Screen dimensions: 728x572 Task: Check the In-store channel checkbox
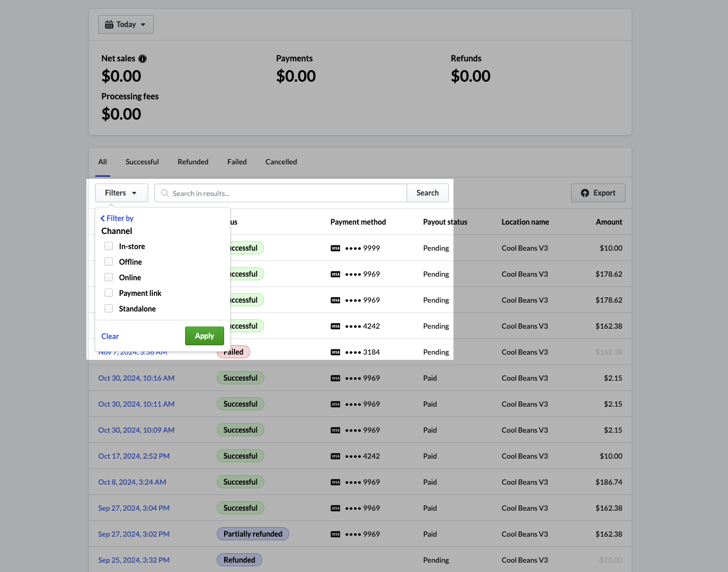109,246
